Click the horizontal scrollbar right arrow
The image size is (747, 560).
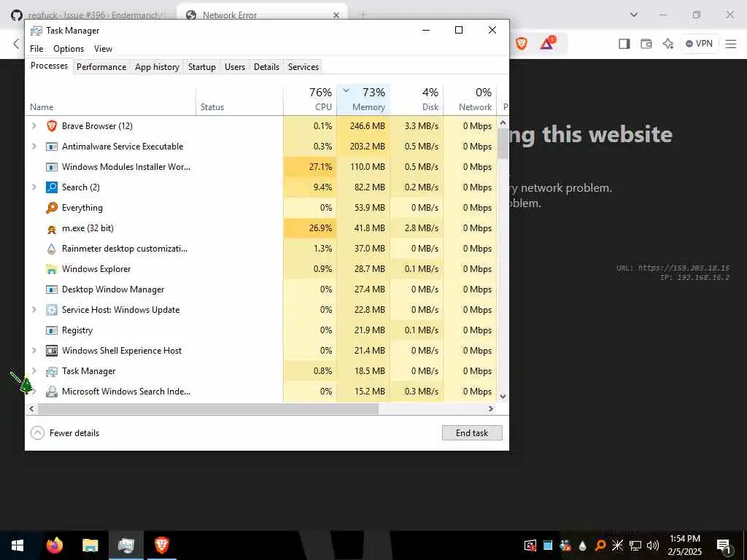491,408
